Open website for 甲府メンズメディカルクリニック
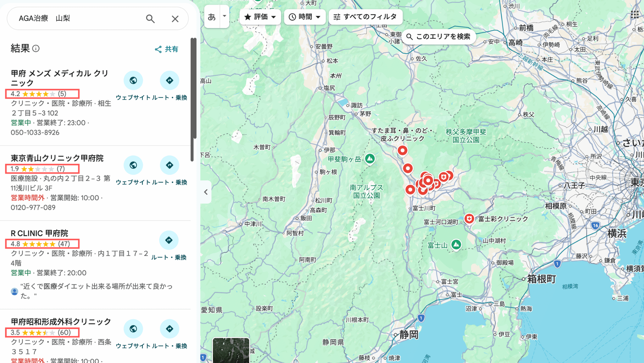Image resolution: width=644 pixels, height=363 pixels. (x=133, y=81)
